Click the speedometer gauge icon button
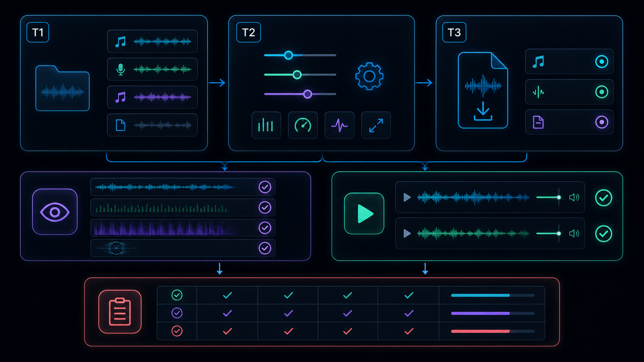This screenshot has height=362, width=644. 303,125
